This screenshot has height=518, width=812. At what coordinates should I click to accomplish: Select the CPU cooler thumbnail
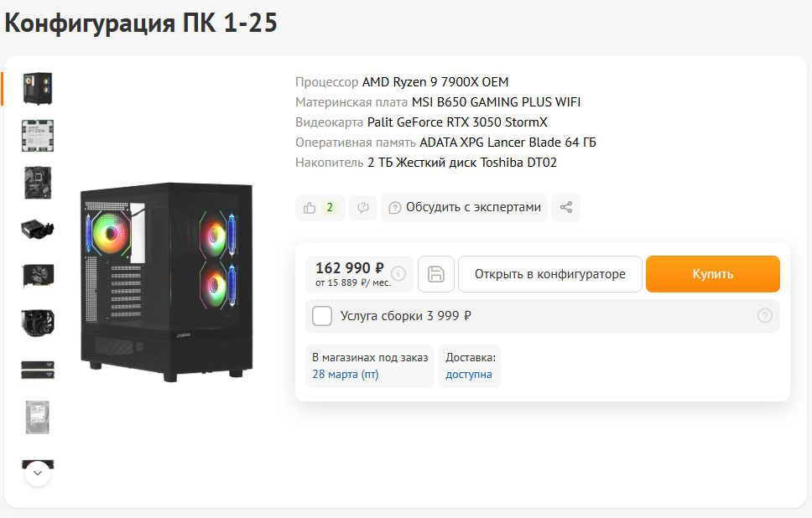click(38, 323)
